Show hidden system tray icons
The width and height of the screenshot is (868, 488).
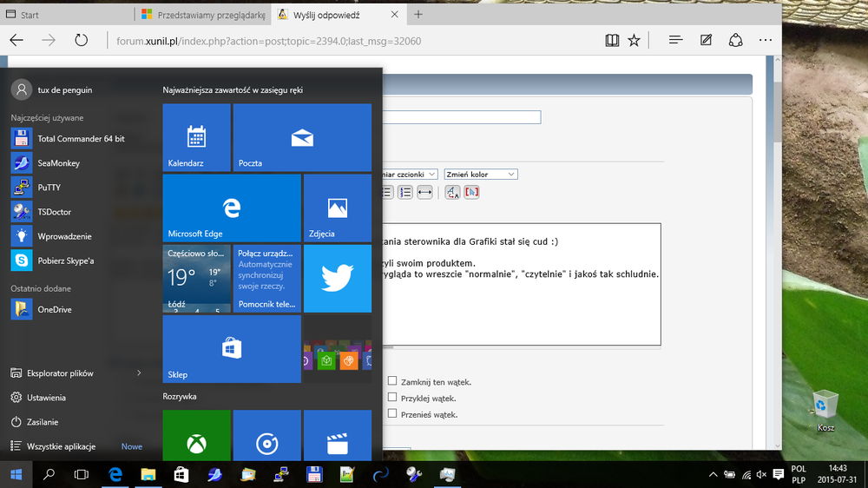coord(713,475)
